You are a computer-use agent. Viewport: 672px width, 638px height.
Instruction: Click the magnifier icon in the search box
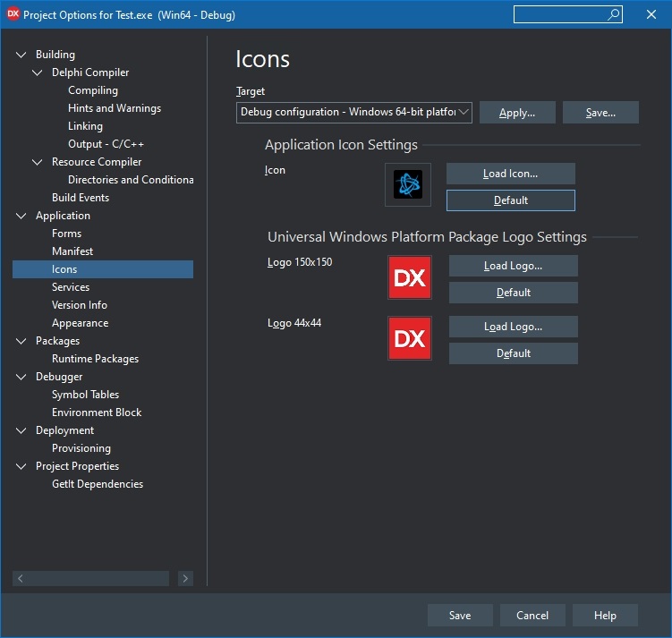tap(614, 14)
